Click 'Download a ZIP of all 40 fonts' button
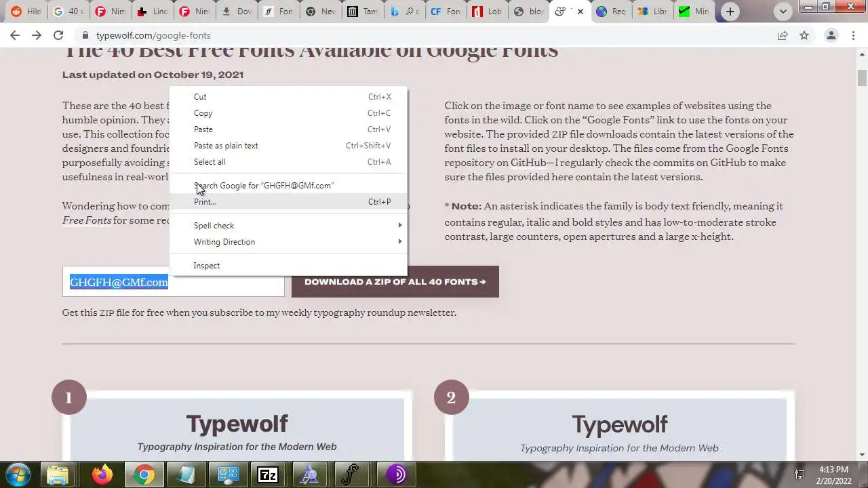The width and height of the screenshot is (868, 488). point(395,281)
